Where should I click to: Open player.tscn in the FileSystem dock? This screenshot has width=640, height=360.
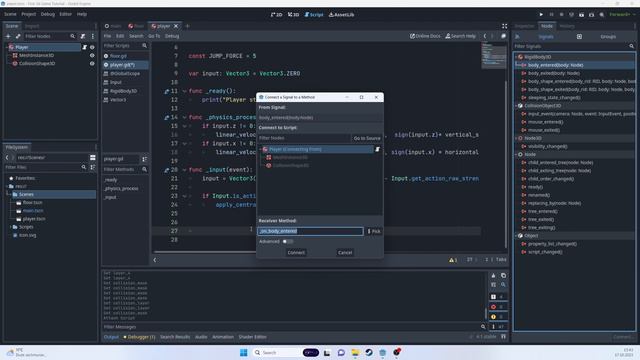tap(34, 219)
